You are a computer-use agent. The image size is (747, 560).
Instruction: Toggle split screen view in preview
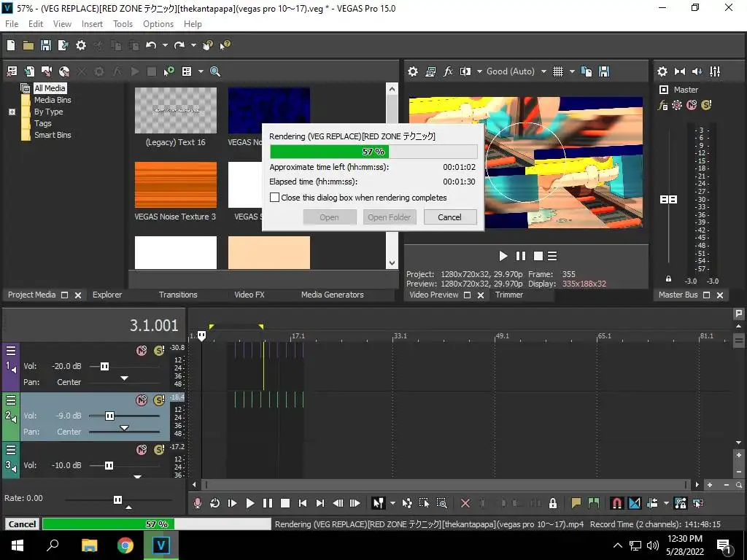465,71
